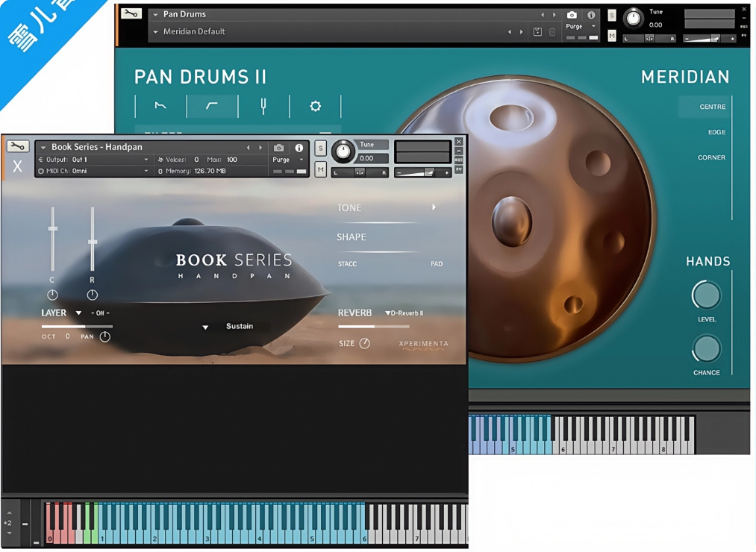This screenshot has height=552, width=756.
Task: Shift keyboard octave down arrow below +2
Action: click(x=9, y=533)
